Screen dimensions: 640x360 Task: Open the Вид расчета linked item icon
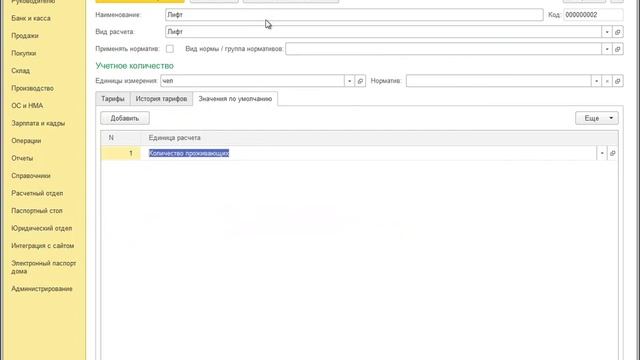click(x=618, y=32)
